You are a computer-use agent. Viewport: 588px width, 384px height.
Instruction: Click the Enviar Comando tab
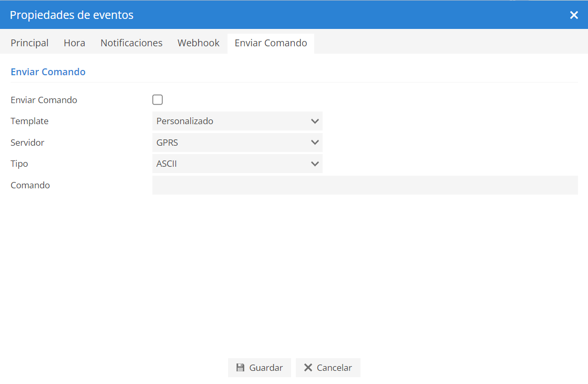pyautogui.click(x=271, y=43)
